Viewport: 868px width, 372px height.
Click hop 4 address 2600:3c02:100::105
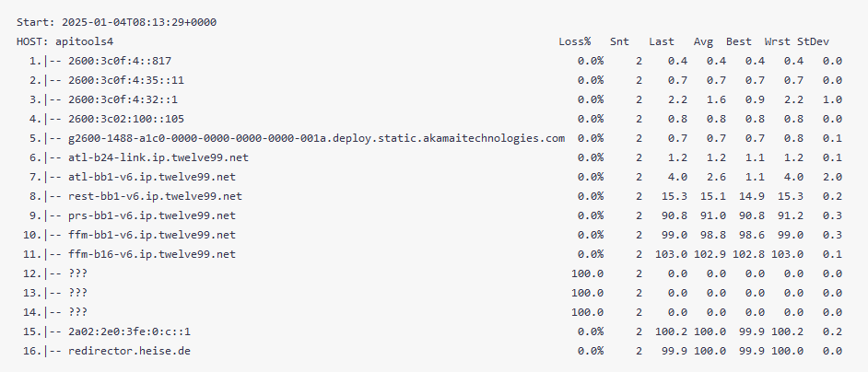coord(126,119)
